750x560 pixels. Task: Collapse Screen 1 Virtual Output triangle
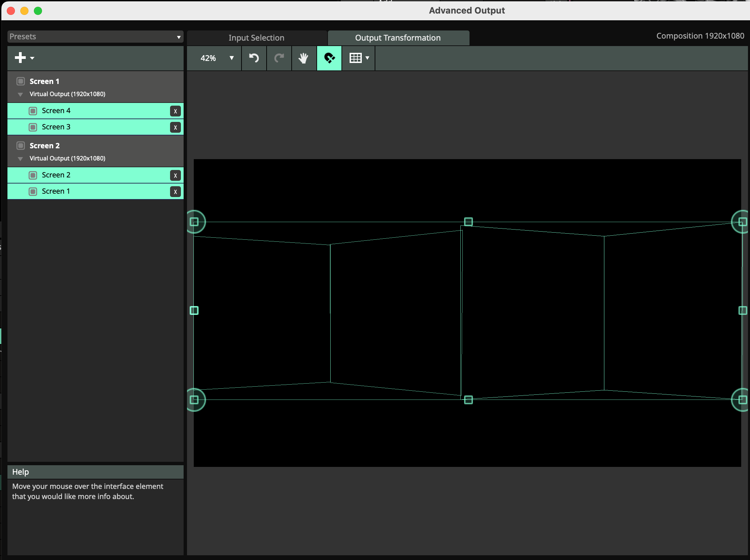click(x=20, y=94)
